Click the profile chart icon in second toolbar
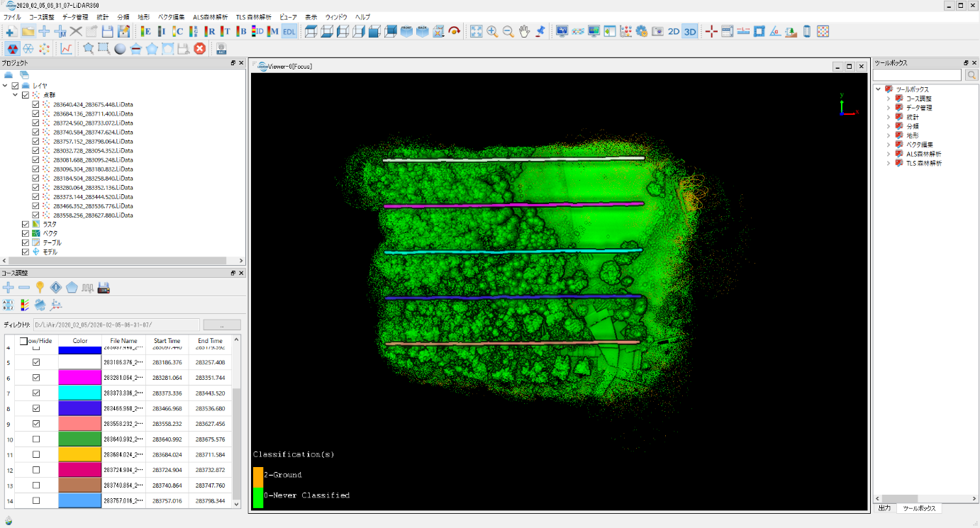This screenshot has height=528, width=980. coord(66,48)
